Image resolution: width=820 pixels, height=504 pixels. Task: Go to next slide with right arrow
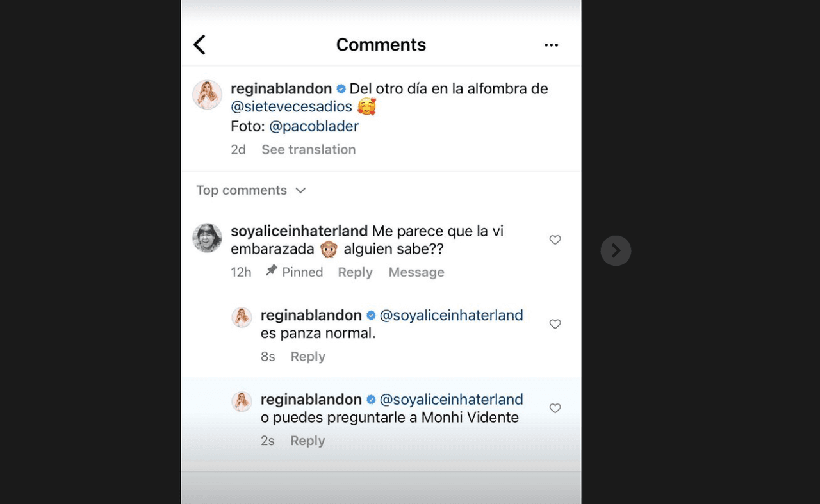point(616,251)
